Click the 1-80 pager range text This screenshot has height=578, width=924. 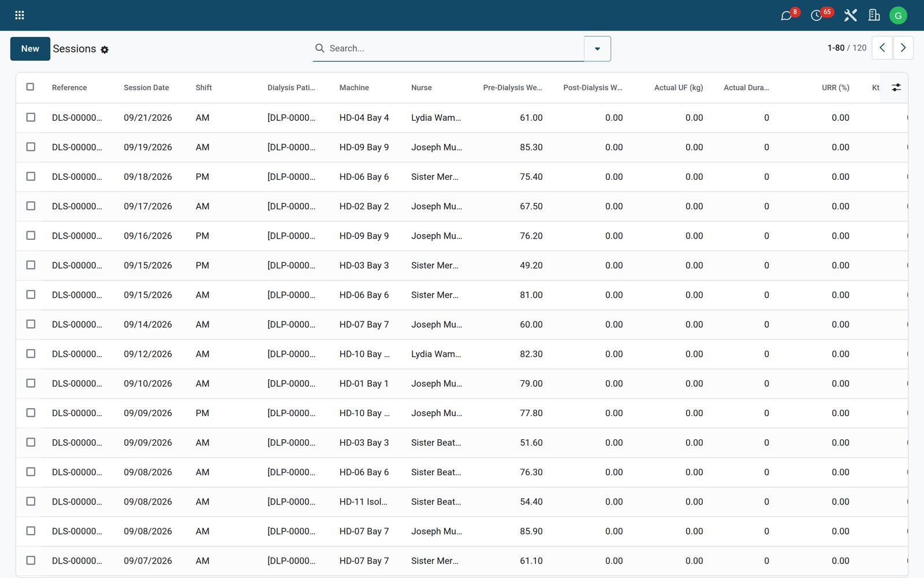tap(836, 48)
